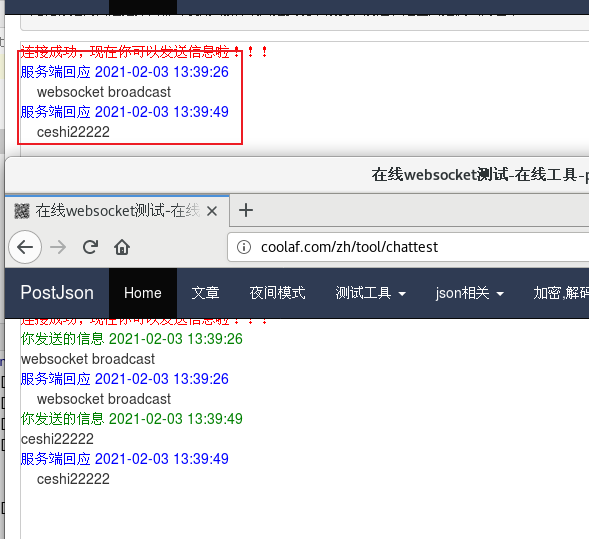Select sent message text websocket broadcast in front window
This screenshot has height=539, width=589.
point(88,359)
